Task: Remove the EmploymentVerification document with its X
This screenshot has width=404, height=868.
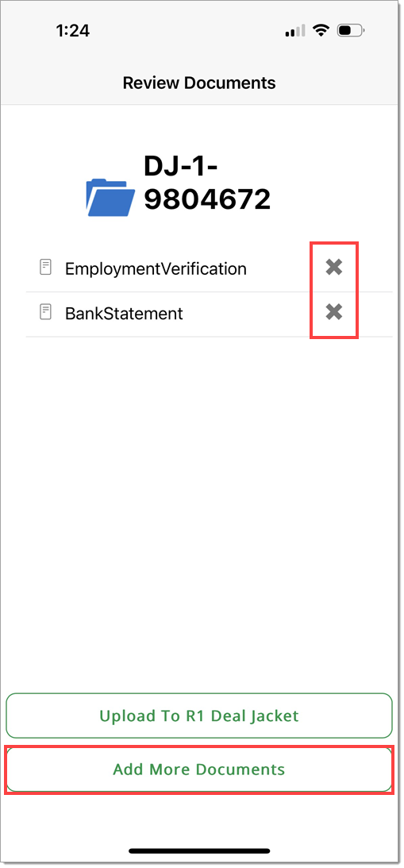Action: click(333, 268)
